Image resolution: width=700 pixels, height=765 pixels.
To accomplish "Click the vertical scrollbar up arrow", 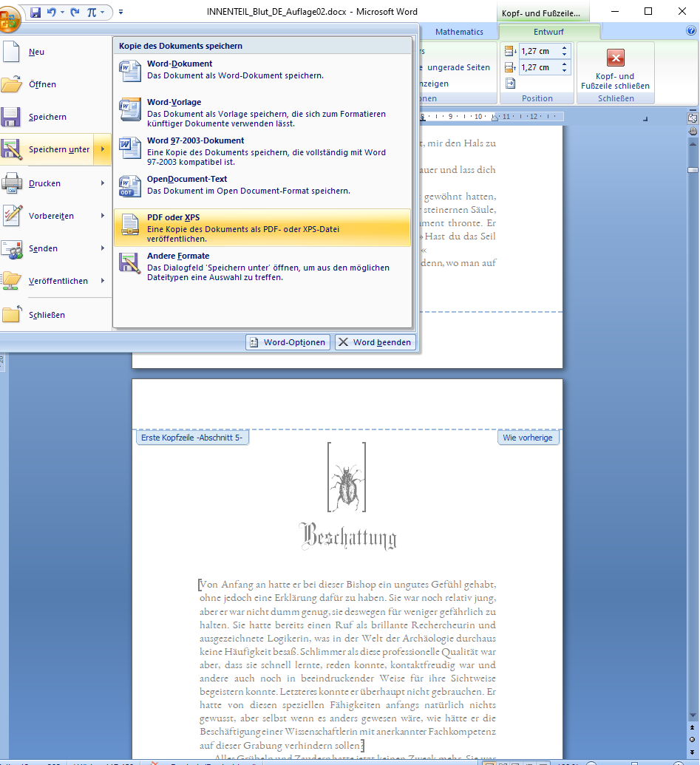I will (693, 144).
